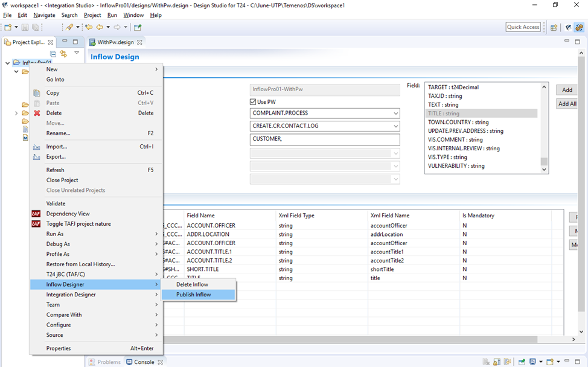Select Publish Inflow from the submenu
The image size is (588, 367).
[x=193, y=295]
